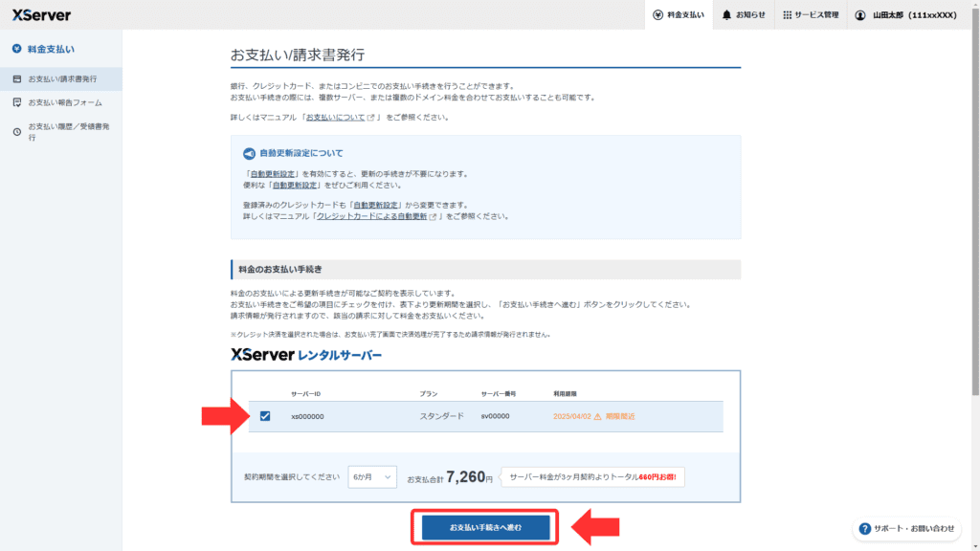Click the 660円お得 savings note

657,477
